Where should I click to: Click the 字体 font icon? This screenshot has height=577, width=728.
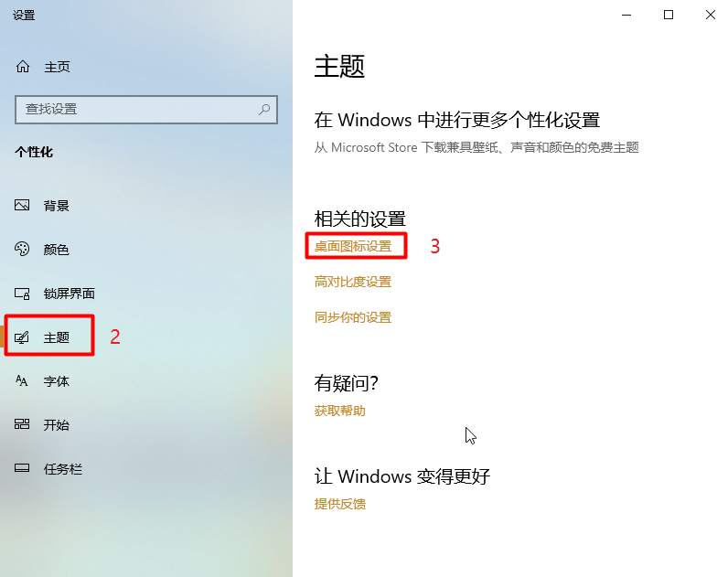[x=22, y=381]
